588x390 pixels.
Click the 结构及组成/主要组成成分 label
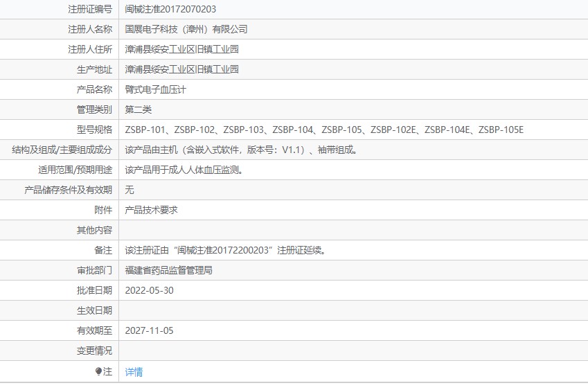(x=62, y=150)
